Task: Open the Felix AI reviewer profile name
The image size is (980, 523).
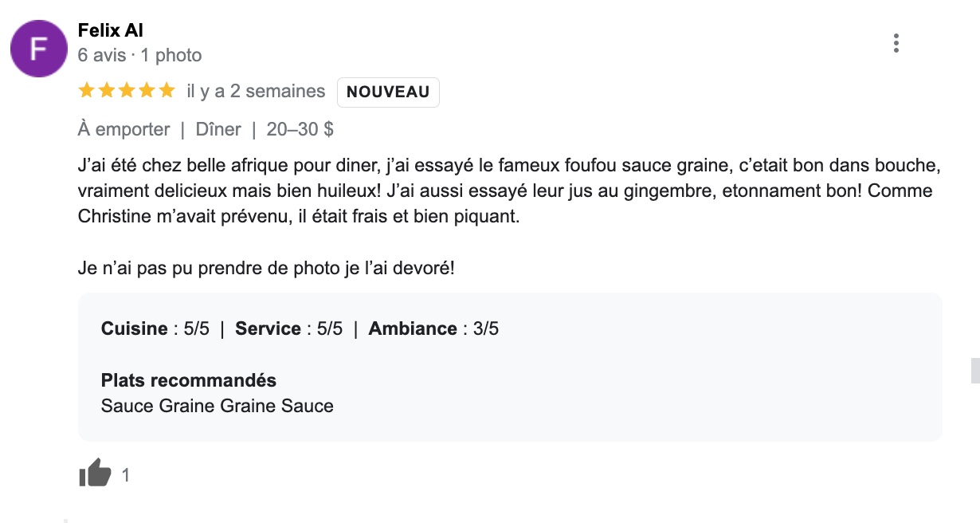Action: [x=110, y=31]
